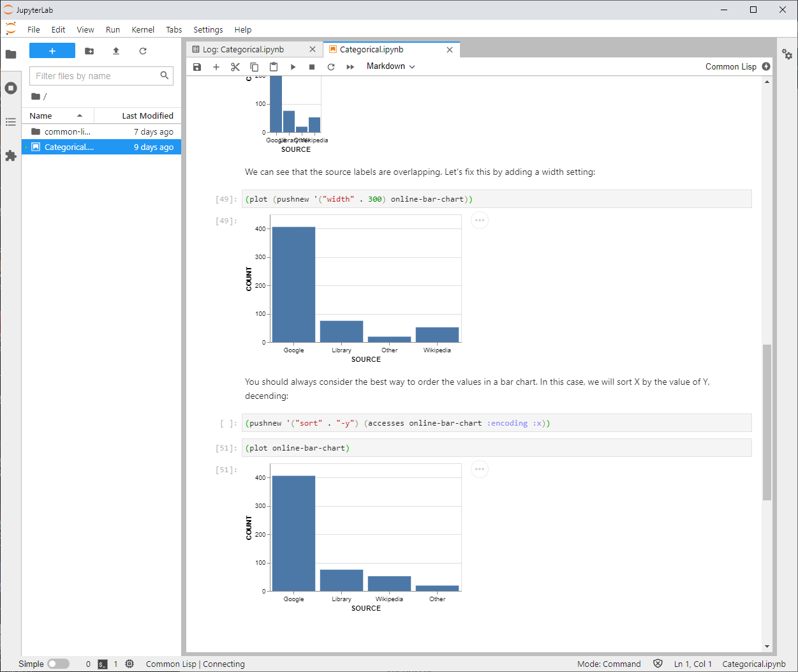Open the Running Terminals and Kernels sidebar
This screenshot has height=672, width=798.
coord(11,88)
